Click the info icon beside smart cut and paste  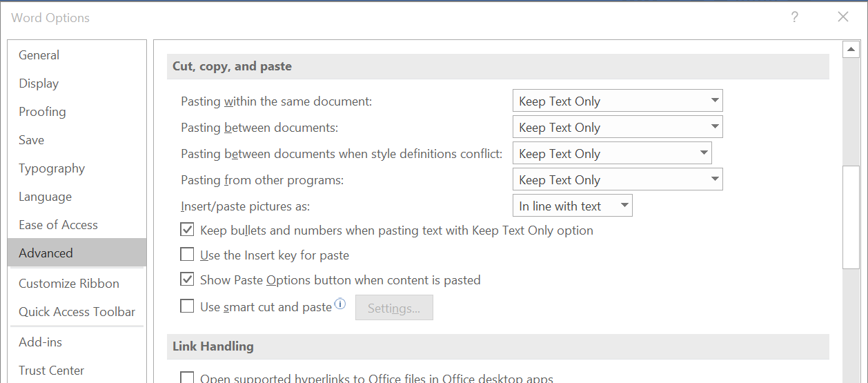(x=340, y=304)
